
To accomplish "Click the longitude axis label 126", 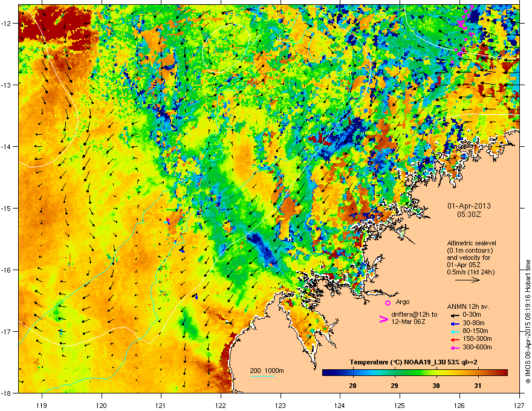I will click(459, 405).
